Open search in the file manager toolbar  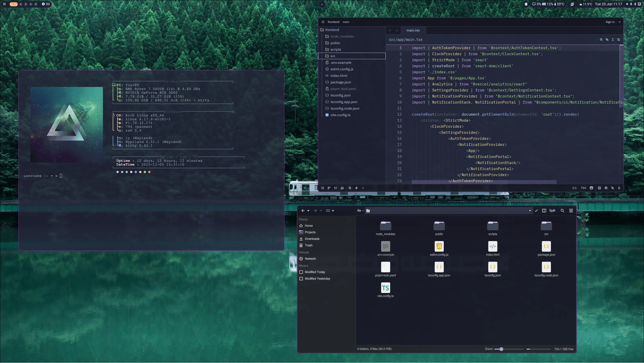pos(562,211)
